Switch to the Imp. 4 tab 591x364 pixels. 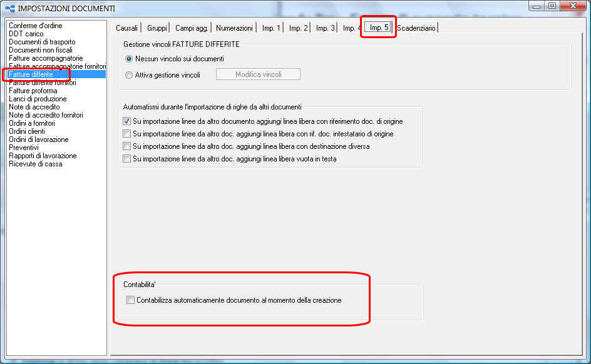351,28
